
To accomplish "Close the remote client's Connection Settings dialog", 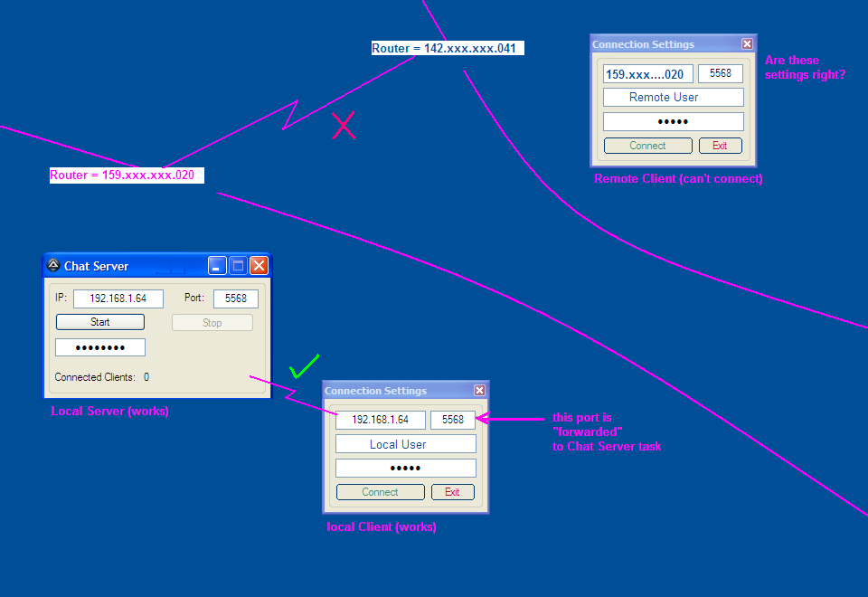I will click(747, 44).
